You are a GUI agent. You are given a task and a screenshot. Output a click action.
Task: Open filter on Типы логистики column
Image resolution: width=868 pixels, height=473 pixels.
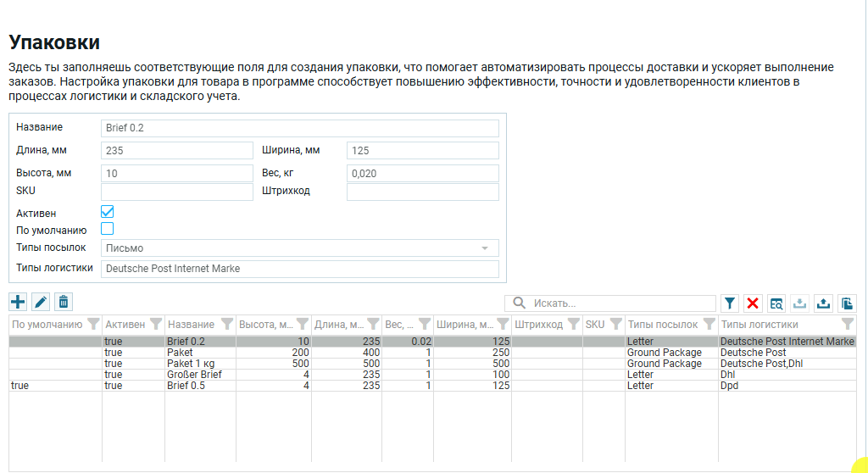pos(847,324)
